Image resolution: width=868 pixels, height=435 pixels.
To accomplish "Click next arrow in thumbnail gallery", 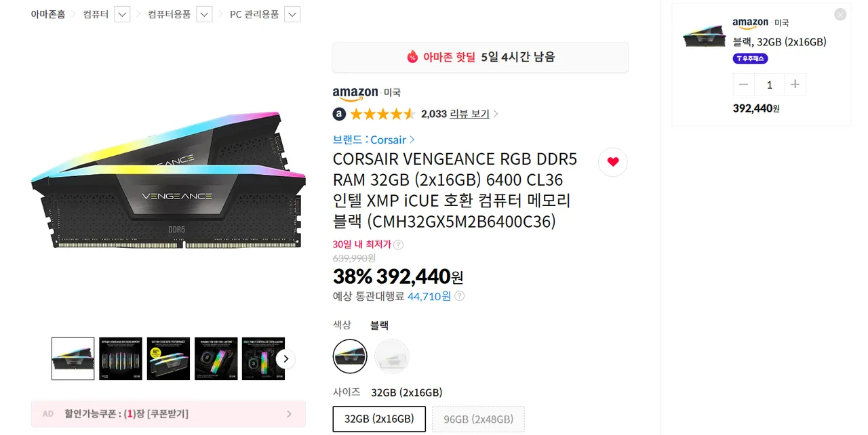I will tap(286, 358).
